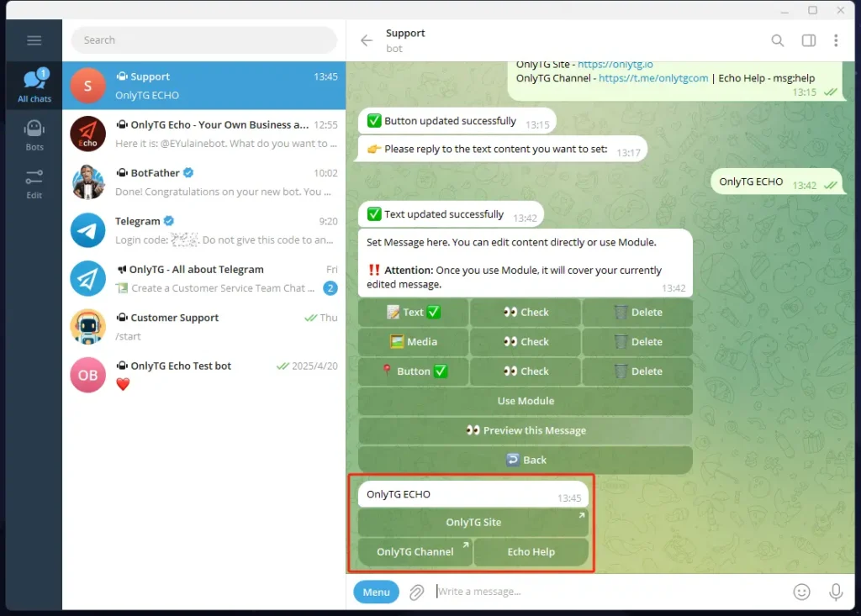The width and height of the screenshot is (861, 616).
Task: Maximize the Telegram window
Action: (813, 10)
